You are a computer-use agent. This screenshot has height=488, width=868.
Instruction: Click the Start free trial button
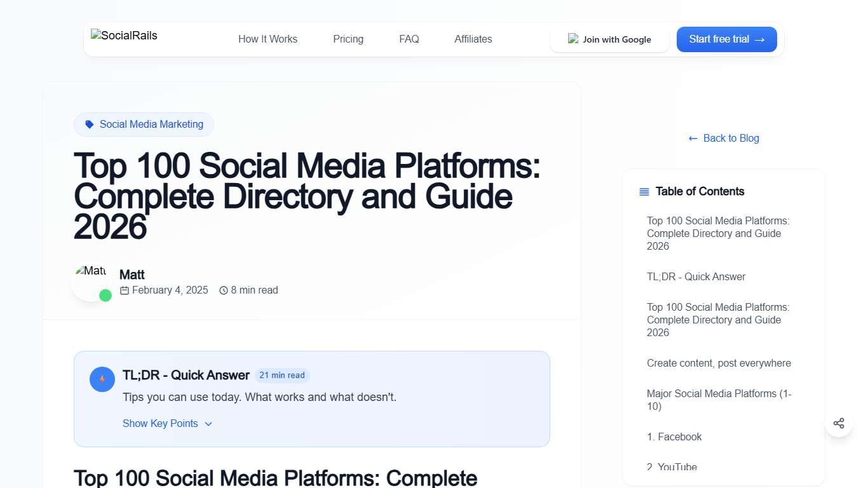(x=726, y=39)
